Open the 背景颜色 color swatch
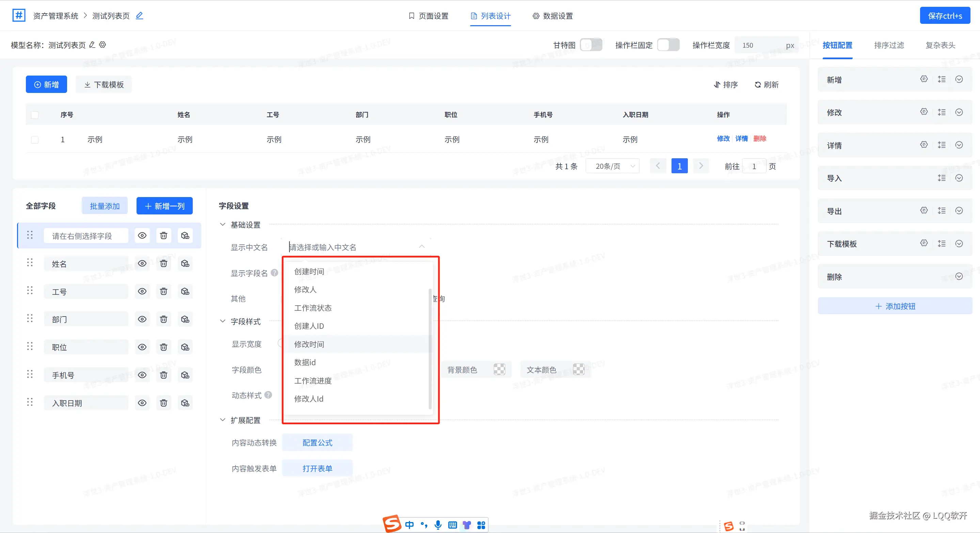 (x=499, y=370)
